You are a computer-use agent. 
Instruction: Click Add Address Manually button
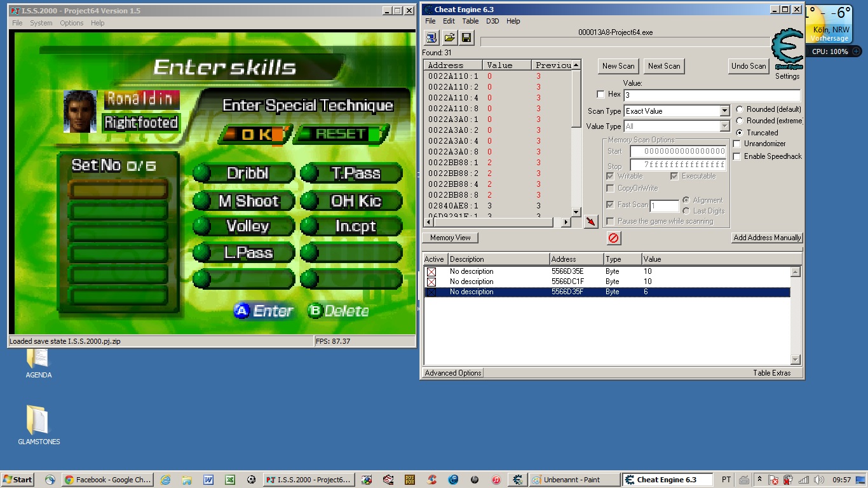[x=767, y=238]
